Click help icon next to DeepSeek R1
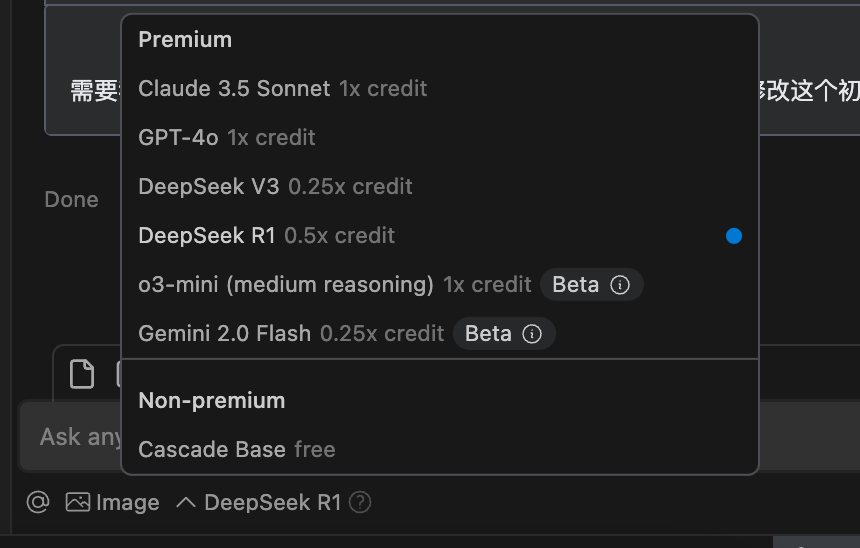 point(360,502)
